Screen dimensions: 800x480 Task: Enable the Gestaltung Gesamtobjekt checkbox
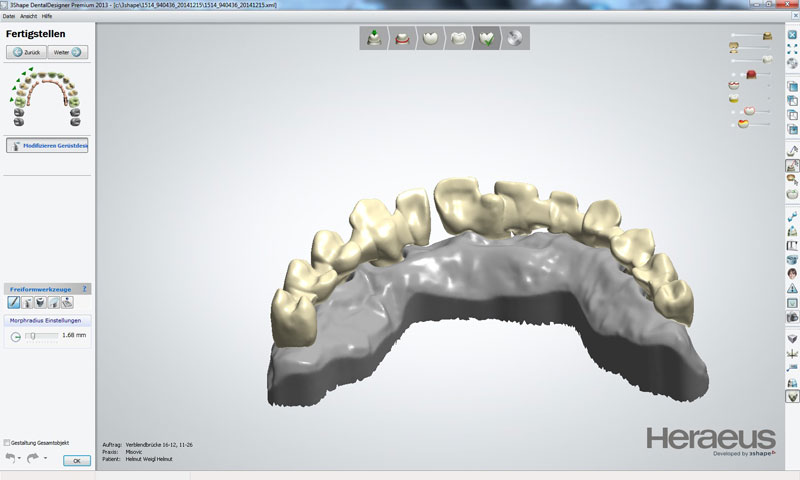click(x=8, y=442)
